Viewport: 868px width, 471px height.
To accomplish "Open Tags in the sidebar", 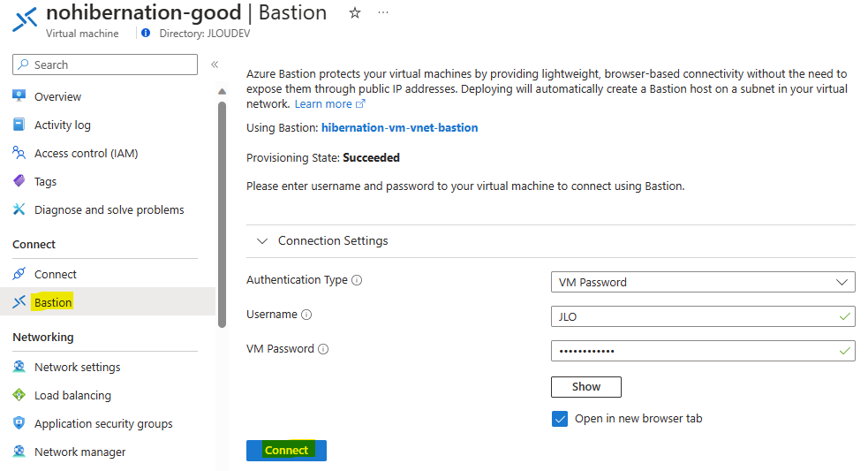I will click(45, 181).
